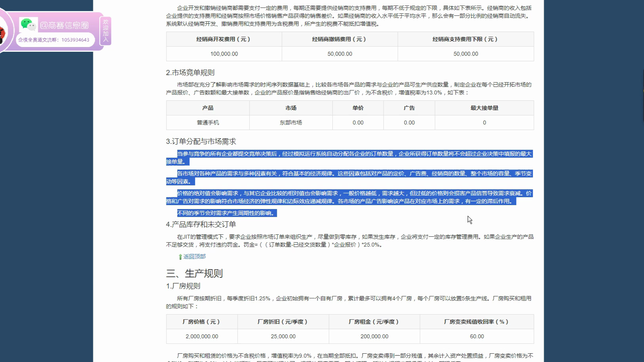The image size is (644, 362).
Task: Select the 3.订单分配与市场需求 heading
Action: 201,141
